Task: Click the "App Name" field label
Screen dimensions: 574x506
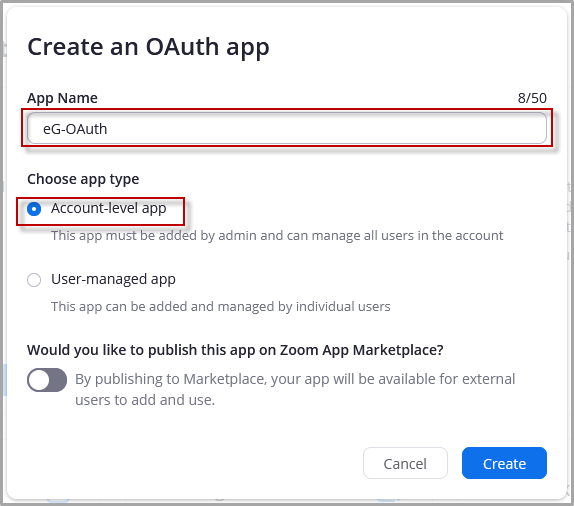Action: [62, 98]
